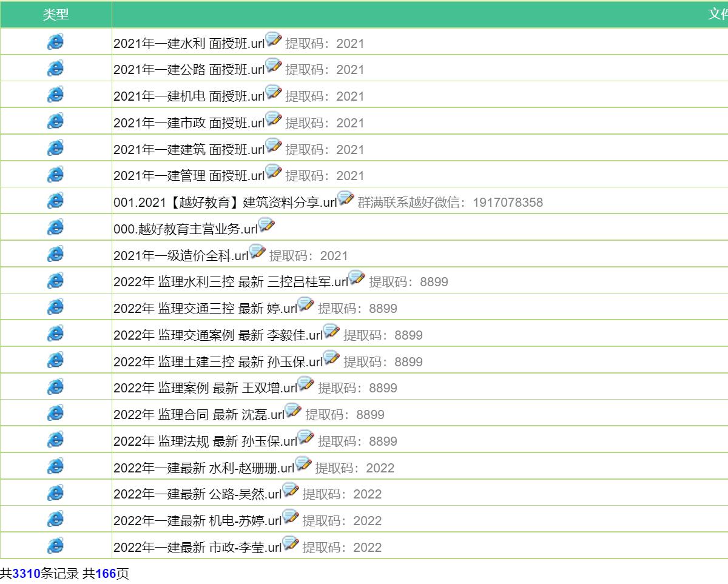This screenshot has height=584, width=728.
Task: Click note icon after 2022年一建最新 水利-赵珊珊.url
Action: (303, 465)
